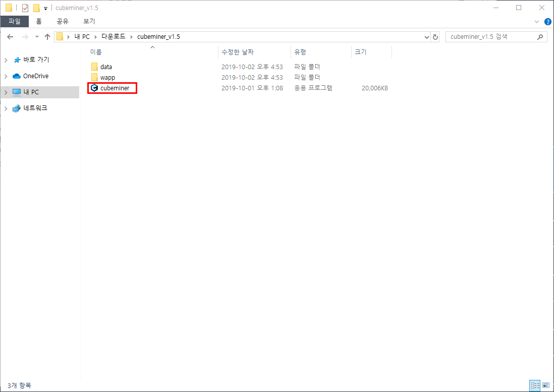This screenshot has height=392, width=554.
Task: Click the Properties quick access icon
Action: pyautogui.click(x=25, y=8)
